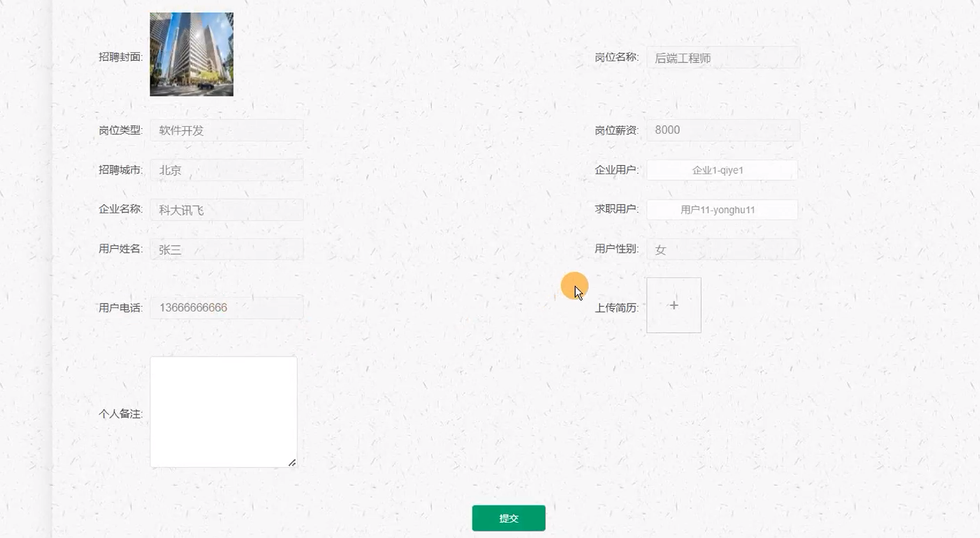This screenshot has height=538, width=980.
Task: Click the 岗位薪资 field showing 8000
Action: [723, 130]
